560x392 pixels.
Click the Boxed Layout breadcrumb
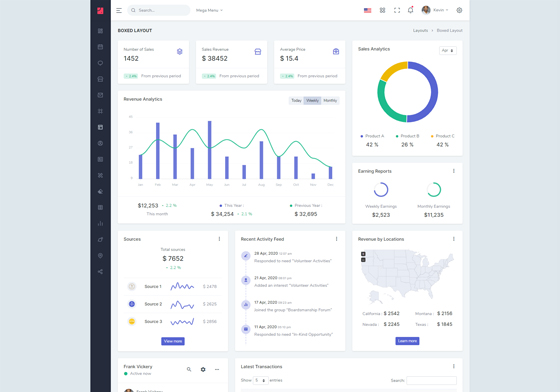pos(450,31)
